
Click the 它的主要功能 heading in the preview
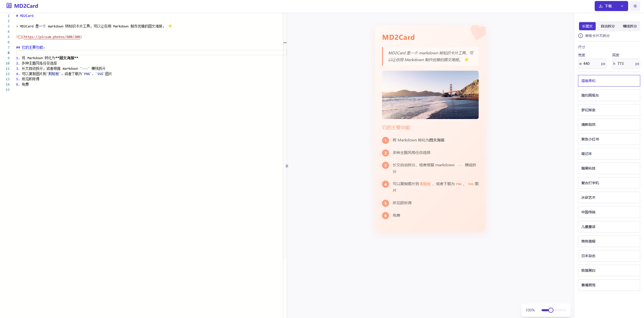pyautogui.click(x=397, y=128)
